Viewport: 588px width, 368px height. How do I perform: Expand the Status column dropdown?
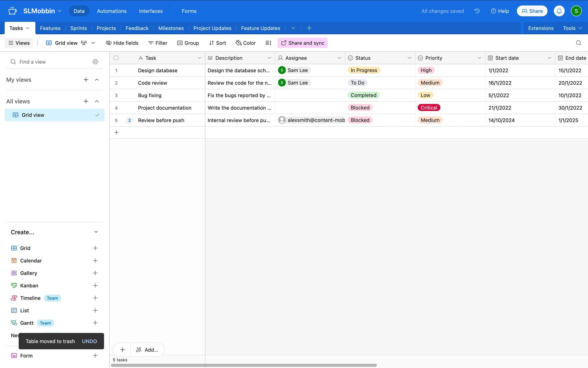point(409,58)
